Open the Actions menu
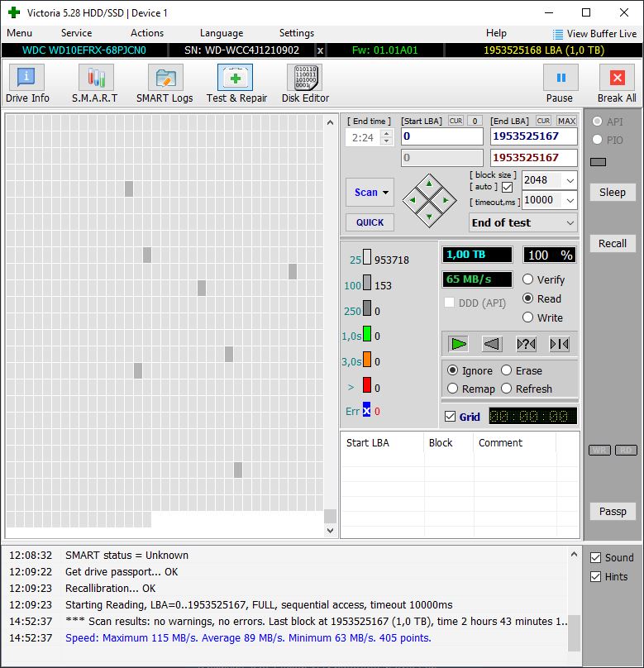The height and width of the screenshot is (668, 644). coord(147,33)
